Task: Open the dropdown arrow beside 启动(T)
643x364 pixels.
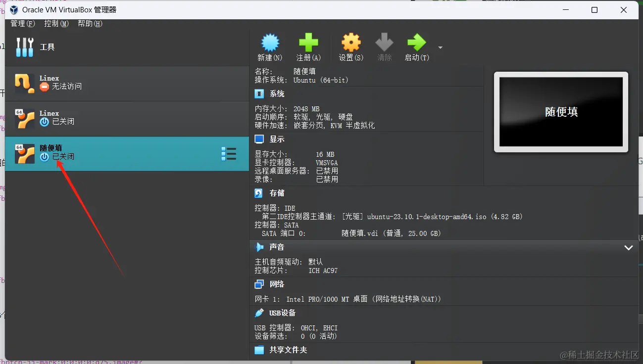Action: coord(440,47)
